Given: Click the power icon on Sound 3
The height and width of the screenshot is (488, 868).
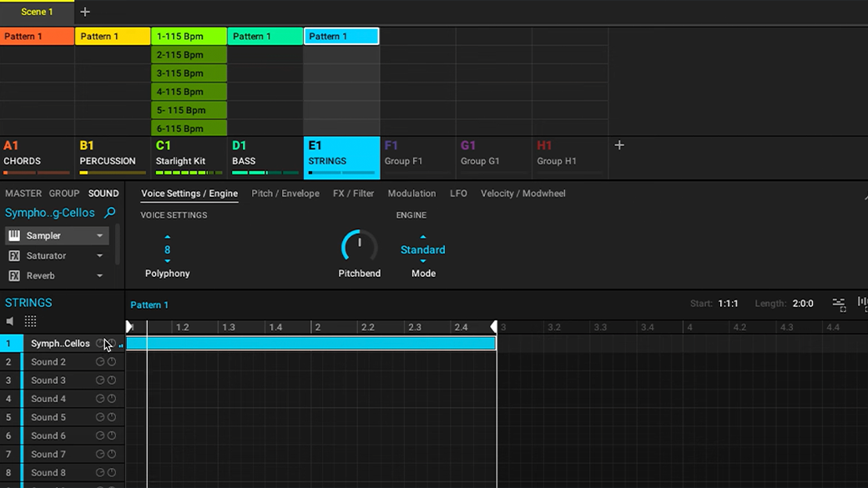Looking at the screenshot, I should click(112, 380).
